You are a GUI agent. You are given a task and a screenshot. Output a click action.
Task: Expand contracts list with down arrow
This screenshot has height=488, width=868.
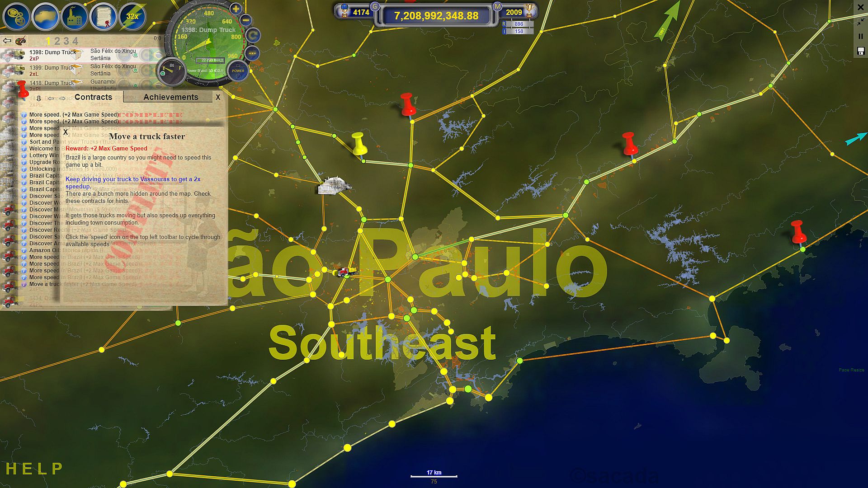[39, 98]
